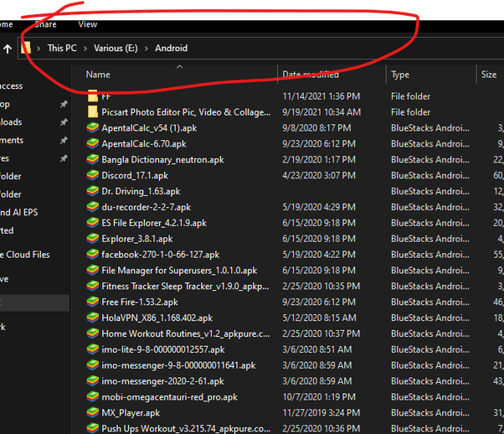Expand chevron after Various (E:) breadcrumb

(x=147, y=49)
